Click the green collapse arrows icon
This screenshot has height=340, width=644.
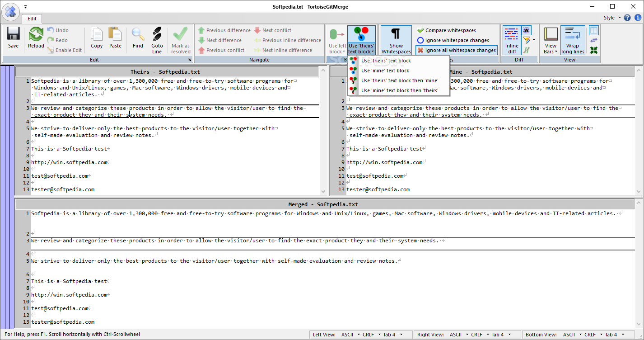(593, 50)
